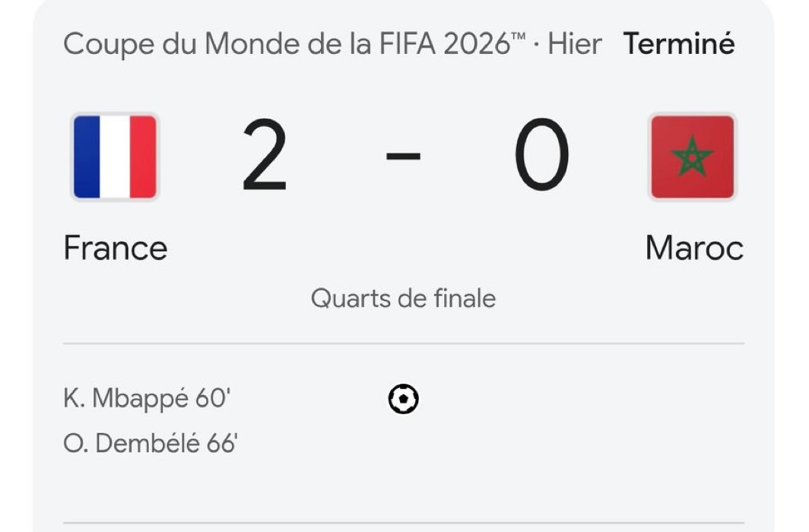Click the Mbappé player name
The height and width of the screenshot is (532, 809).
click(141, 398)
